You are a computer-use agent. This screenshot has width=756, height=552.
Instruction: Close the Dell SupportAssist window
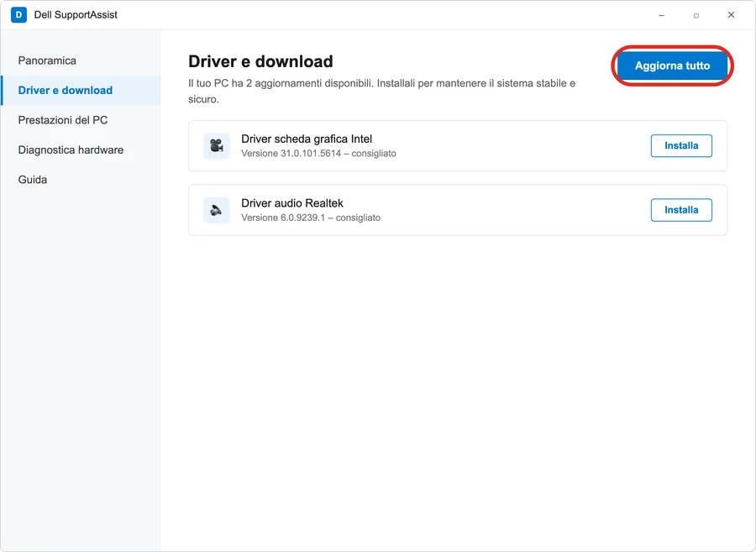[731, 15]
